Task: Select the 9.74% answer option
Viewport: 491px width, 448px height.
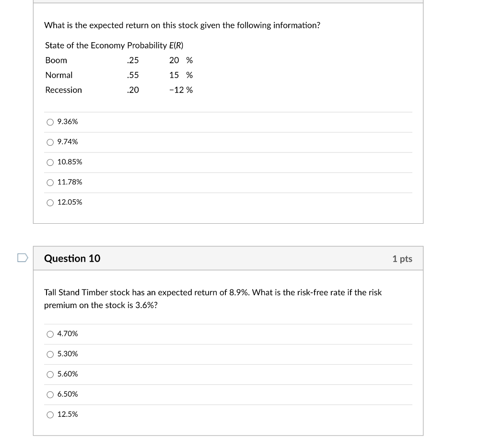Action: [x=50, y=142]
